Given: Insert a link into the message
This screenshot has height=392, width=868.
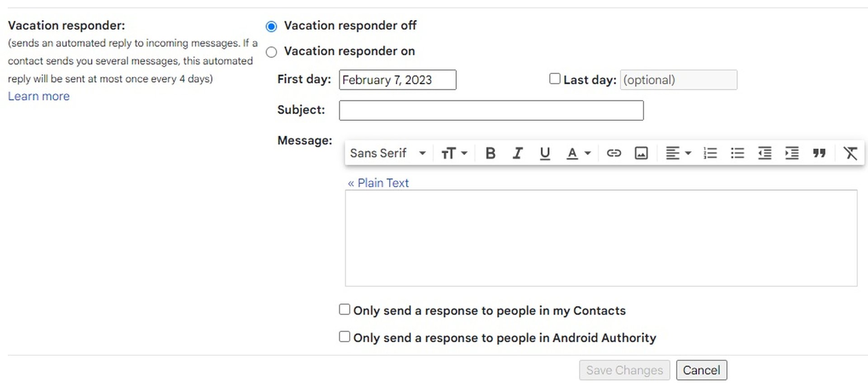Looking at the screenshot, I should coord(613,154).
